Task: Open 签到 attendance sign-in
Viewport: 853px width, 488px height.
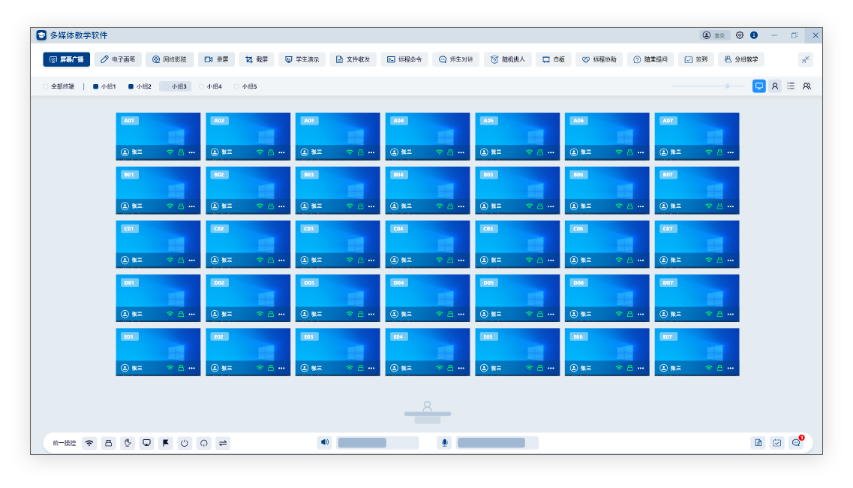Action: click(696, 59)
